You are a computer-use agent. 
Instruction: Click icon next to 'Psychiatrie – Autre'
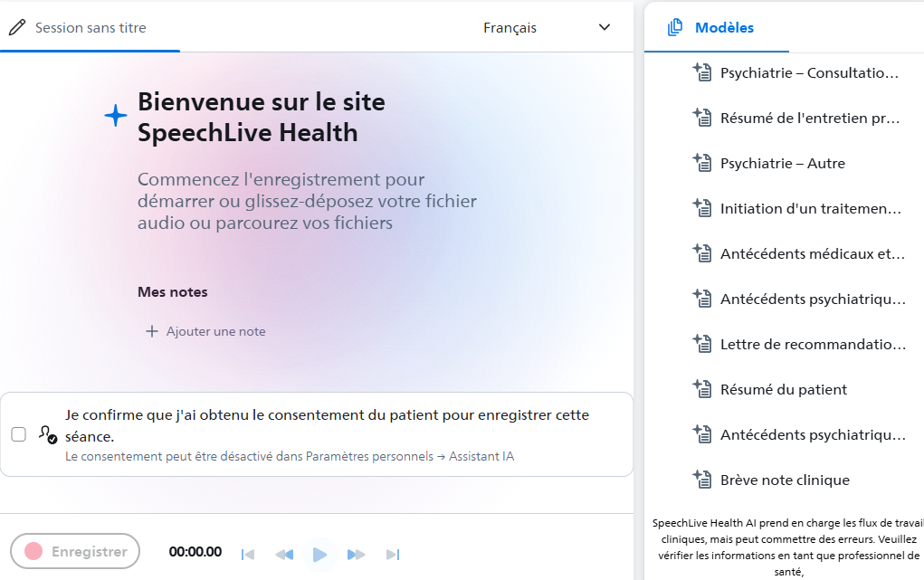coord(702,163)
